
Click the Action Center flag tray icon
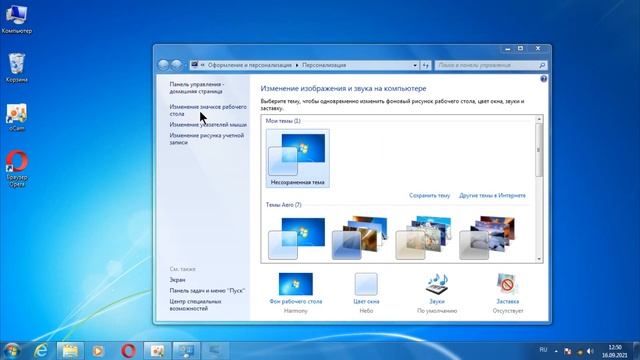[x=568, y=351]
